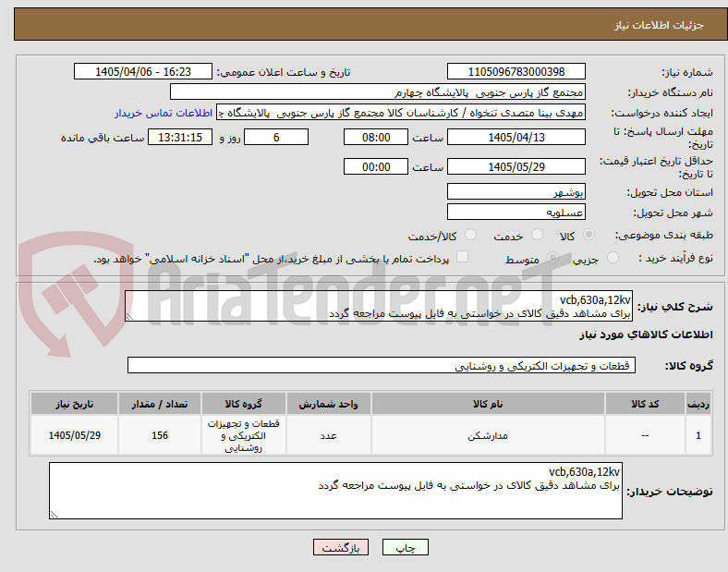Click the بازگشت back button
Image resolution: width=728 pixels, height=572 pixels.
pyautogui.click(x=341, y=547)
